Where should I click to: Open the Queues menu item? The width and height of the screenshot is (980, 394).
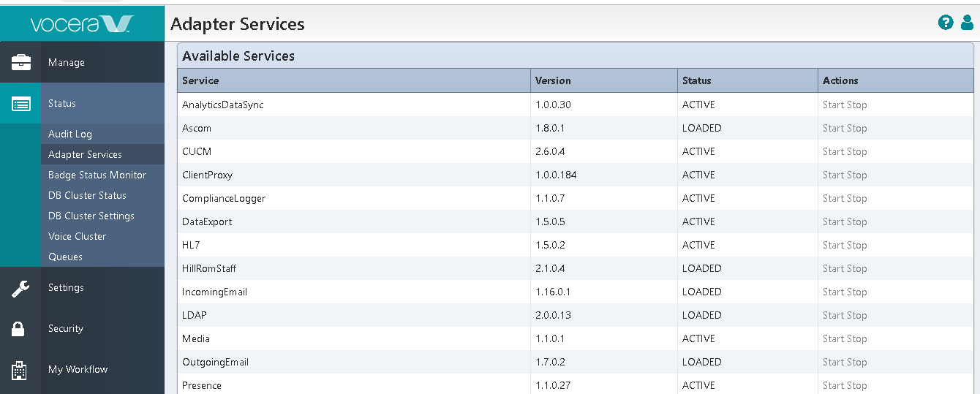pos(65,257)
